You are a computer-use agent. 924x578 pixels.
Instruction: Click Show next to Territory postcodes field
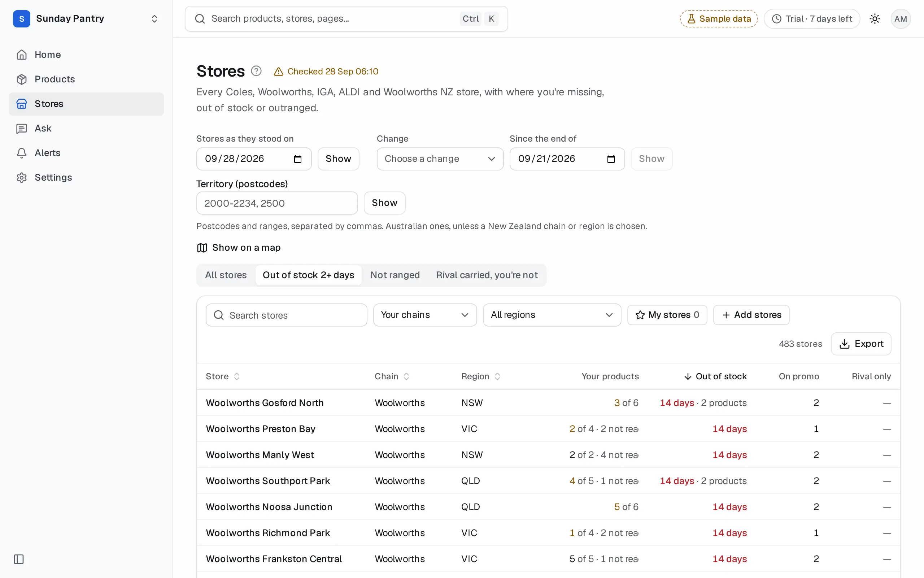(x=384, y=203)
